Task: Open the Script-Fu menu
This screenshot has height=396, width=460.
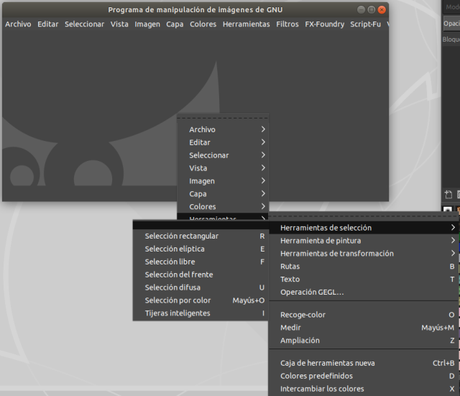Action: (366, 24)
